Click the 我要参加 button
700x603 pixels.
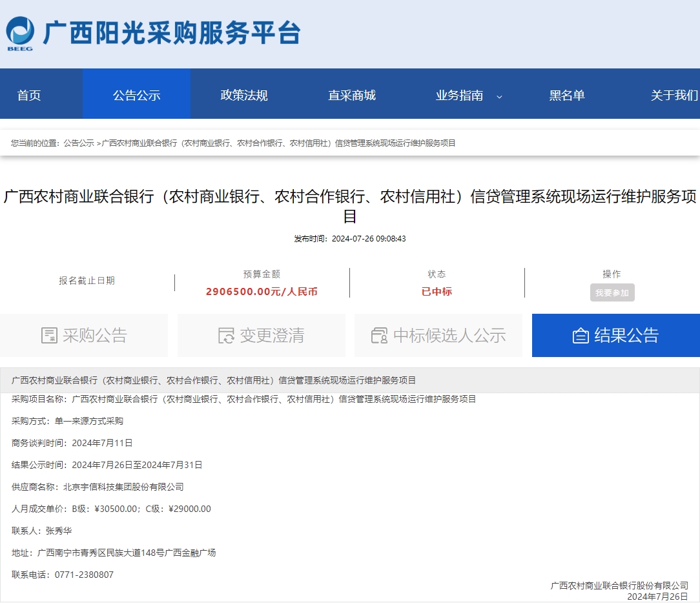[612, 293]
